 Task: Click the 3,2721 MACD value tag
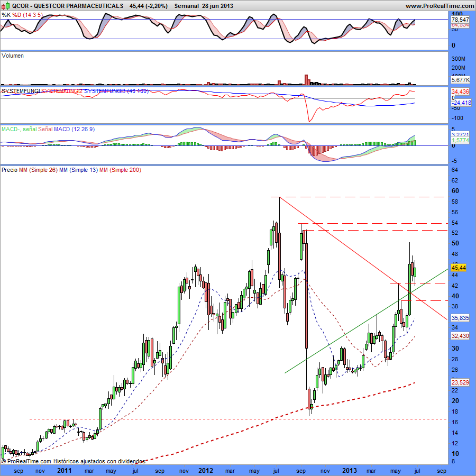460,134
